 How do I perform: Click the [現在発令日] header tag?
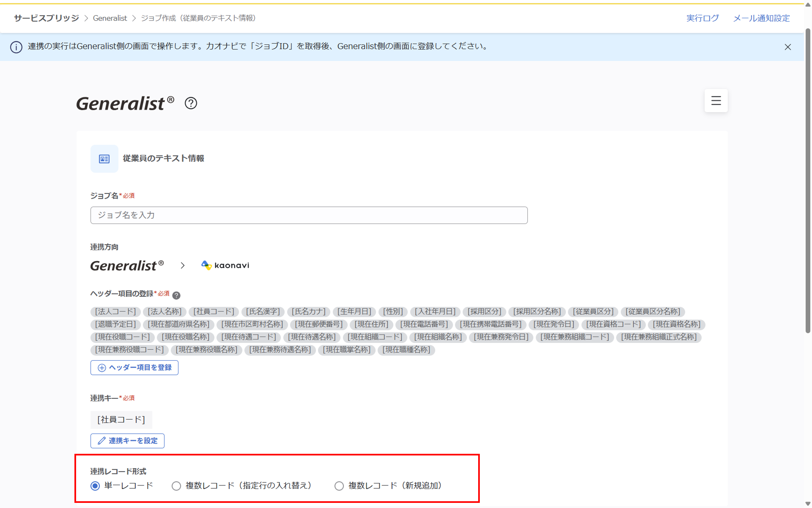tap(554, 324)
